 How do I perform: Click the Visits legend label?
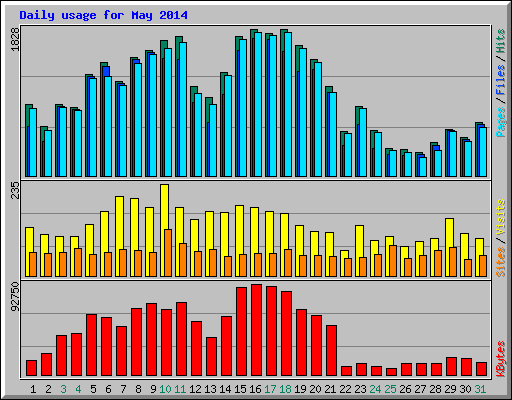coord(500,218)
